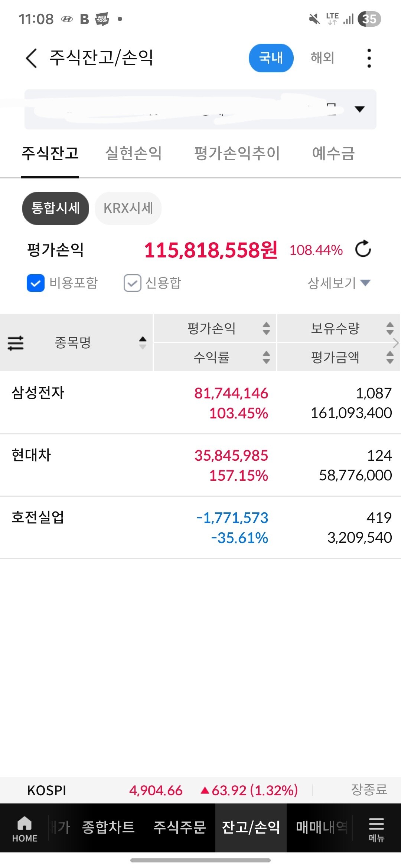
Task: Refresh the valuation profit/loss figure
Action: (x=363, y=249)
